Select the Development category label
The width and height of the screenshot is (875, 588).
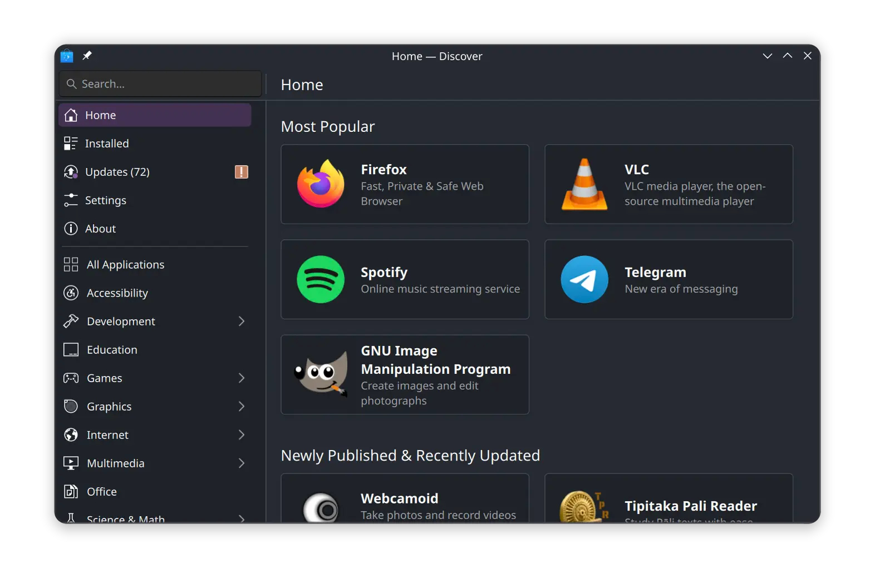(x=121, y=322)
